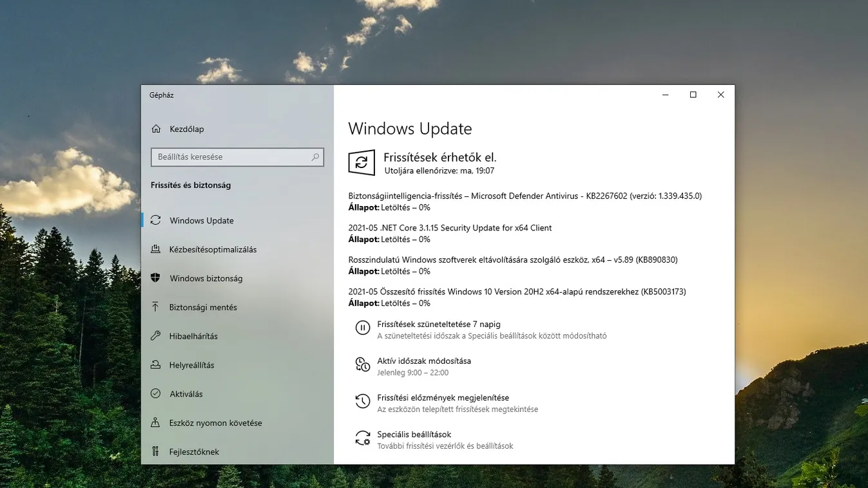
Task: Open Frissítési előzmények megjelenítése
Action: pos(443,398)
